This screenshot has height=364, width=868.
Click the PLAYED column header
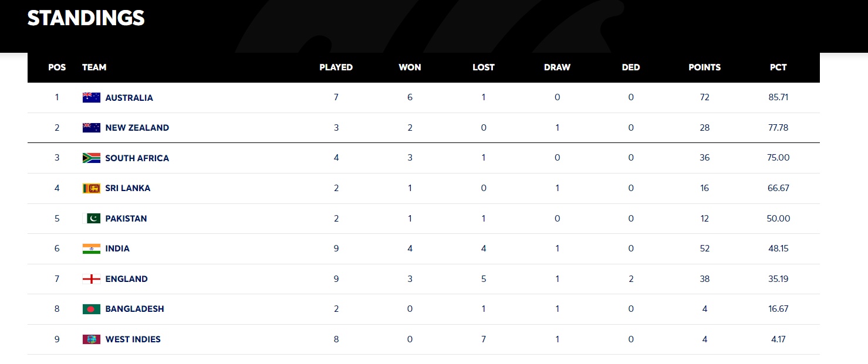[336, 67]
